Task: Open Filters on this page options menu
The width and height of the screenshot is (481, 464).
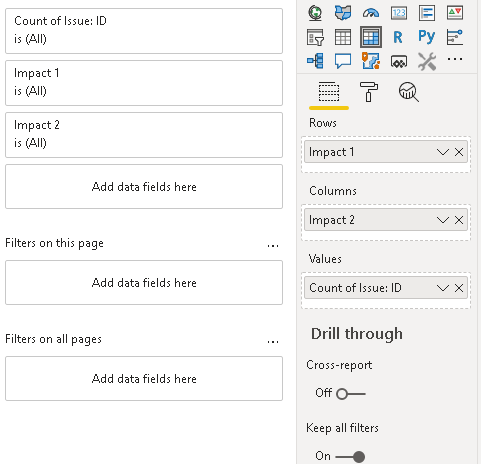Action: tap(273, 246)
